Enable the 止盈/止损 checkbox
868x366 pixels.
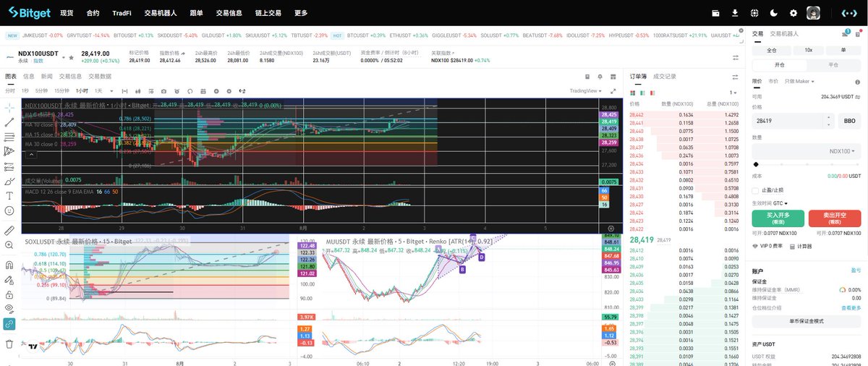click(756, 190)
